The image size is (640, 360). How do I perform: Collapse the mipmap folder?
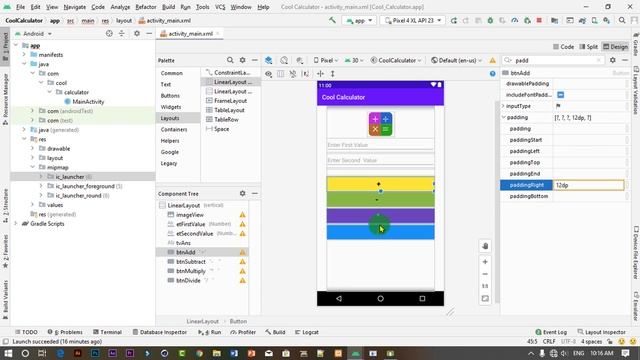click(x=32, y=167)
